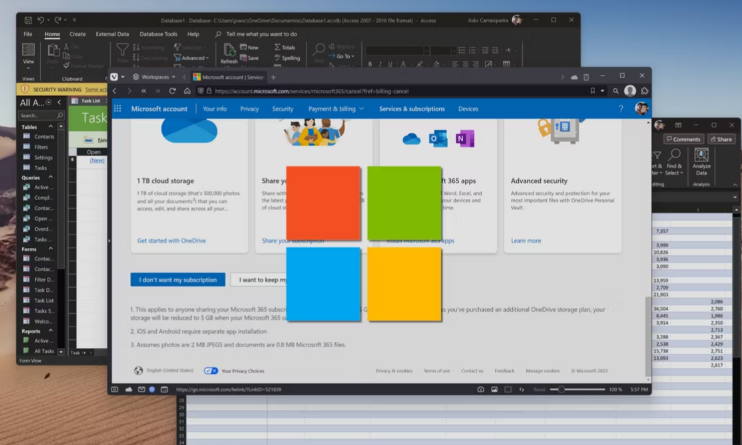The image size is (742, 445).
Task: Open the Security tab on Microsoft account
Action: point(283,108)
